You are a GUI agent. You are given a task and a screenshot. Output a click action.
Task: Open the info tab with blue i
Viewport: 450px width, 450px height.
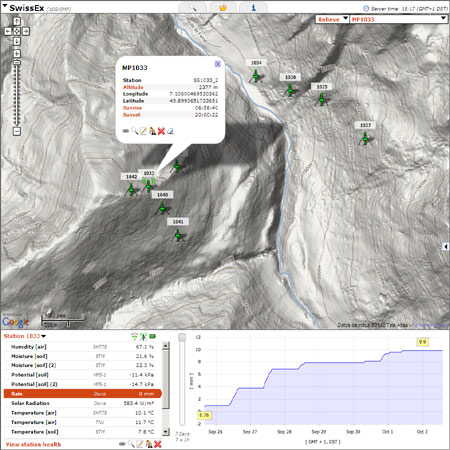tap(253, 7)
